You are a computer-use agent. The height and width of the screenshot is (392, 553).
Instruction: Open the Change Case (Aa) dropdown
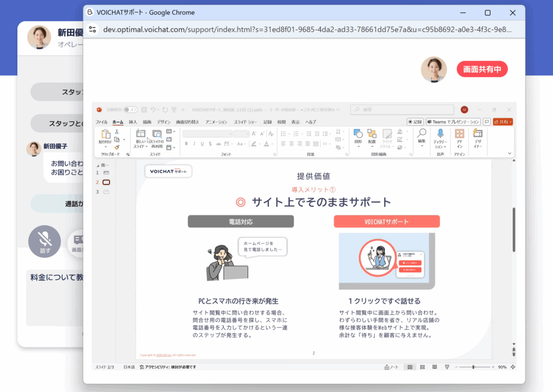tap(240, 144)
